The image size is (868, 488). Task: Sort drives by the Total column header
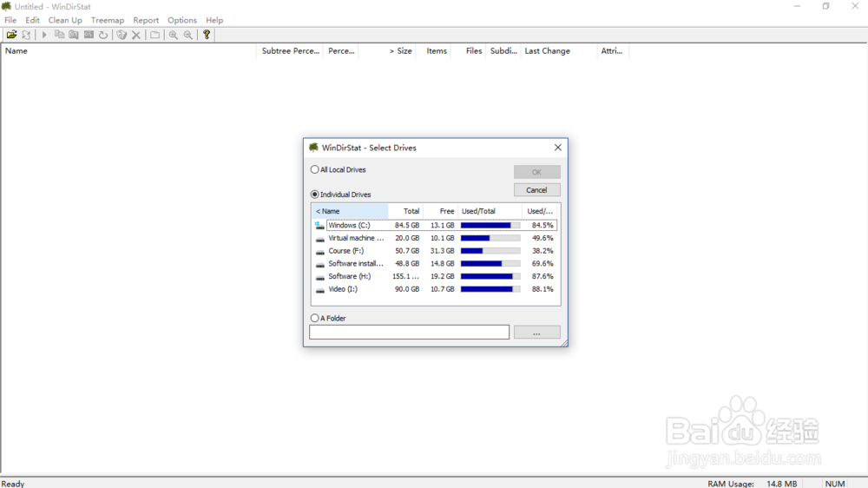[x=405, y=211]
